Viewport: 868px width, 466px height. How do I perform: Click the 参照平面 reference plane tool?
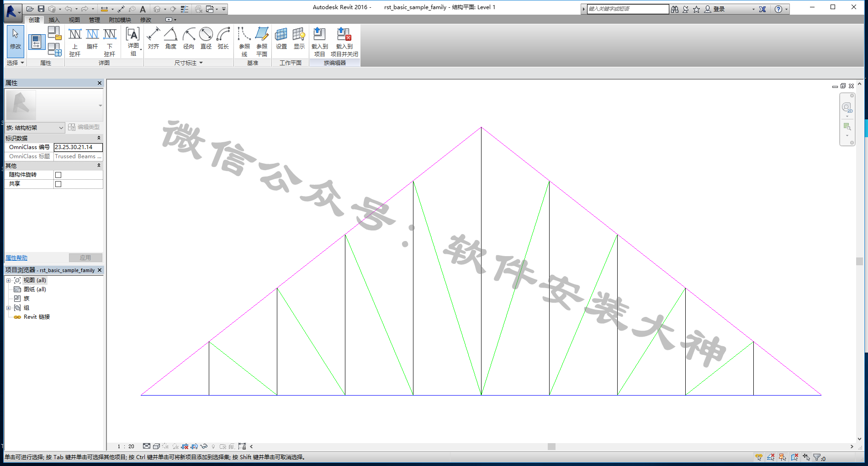[262, 41]
